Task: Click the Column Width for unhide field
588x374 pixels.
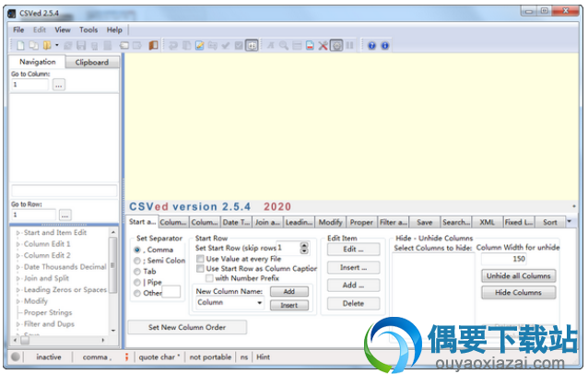Action: click(503, 259)
